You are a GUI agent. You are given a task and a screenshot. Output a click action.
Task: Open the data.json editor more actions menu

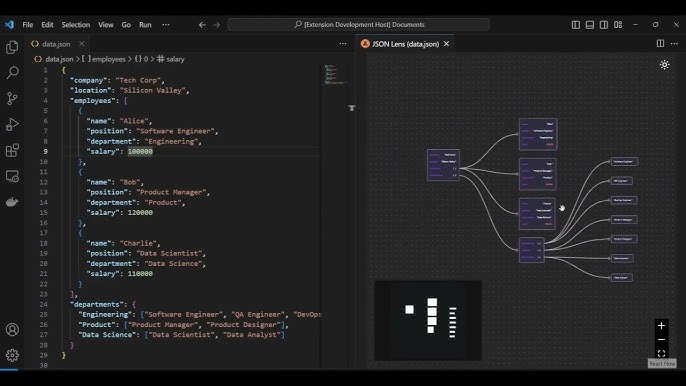tap(343, 44)
